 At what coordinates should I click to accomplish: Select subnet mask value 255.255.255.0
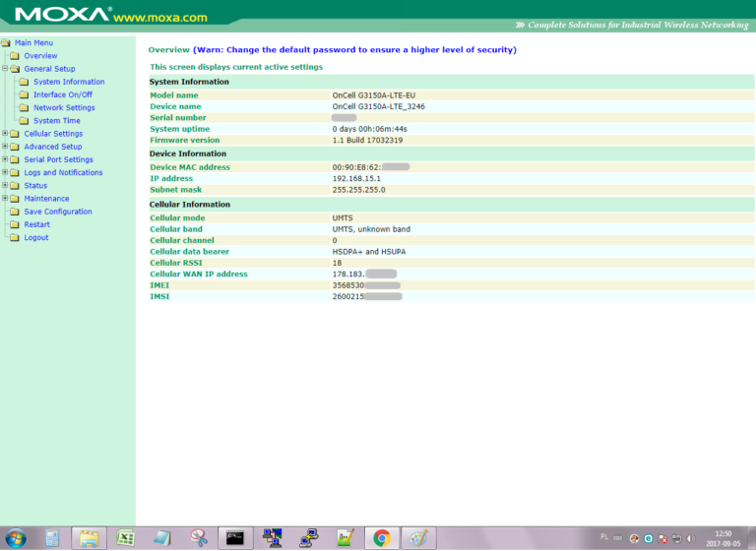358,190
